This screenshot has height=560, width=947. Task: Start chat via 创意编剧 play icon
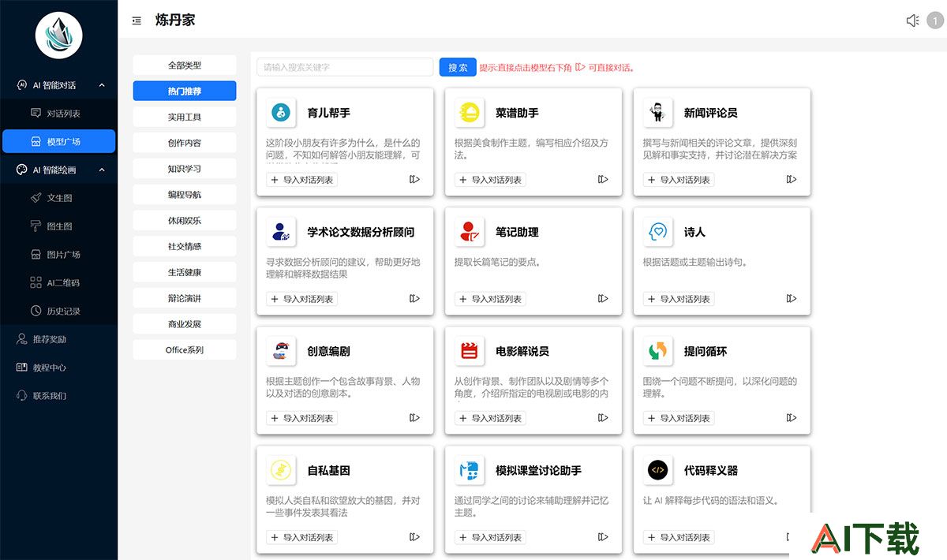(414, 418)
